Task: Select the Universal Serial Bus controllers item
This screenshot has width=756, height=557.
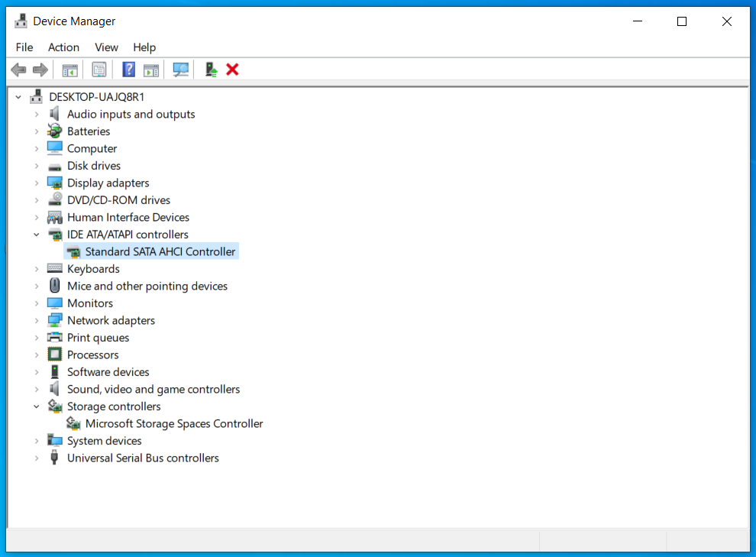Action: point(143,458)
